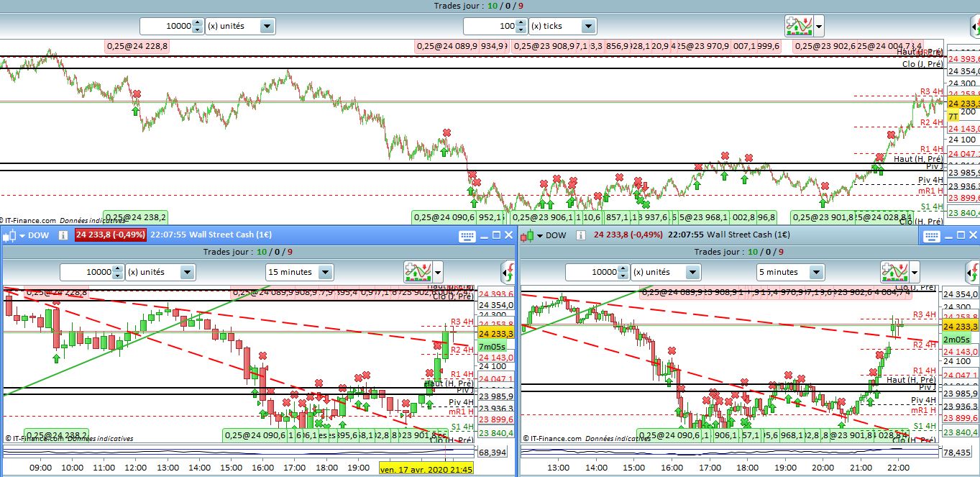Click indicator value 68,394 below 15 minutes chart
The width and height of the screenshot is (980, 477).
492,453
